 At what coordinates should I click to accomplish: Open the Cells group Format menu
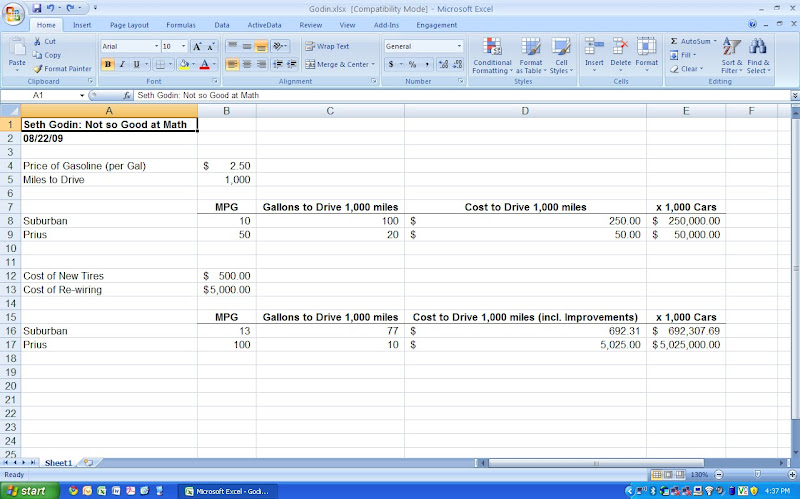(x=646, y=55)
